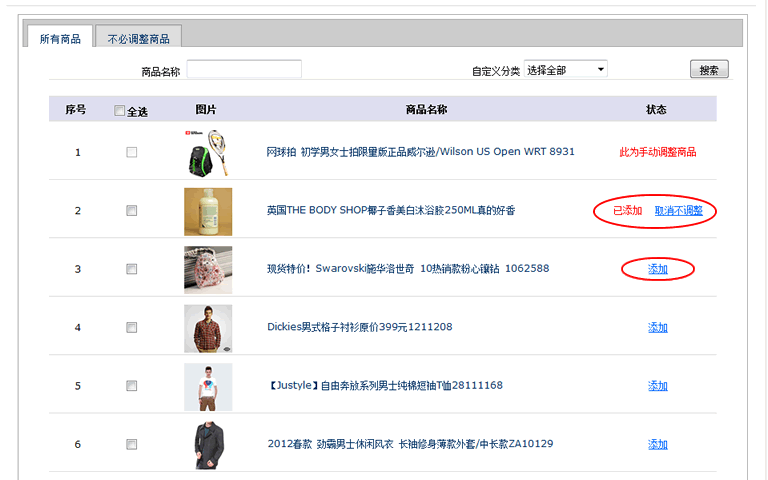Click 添加 link in the Dickies row
The image size is (768, 480).
[657, 327]
